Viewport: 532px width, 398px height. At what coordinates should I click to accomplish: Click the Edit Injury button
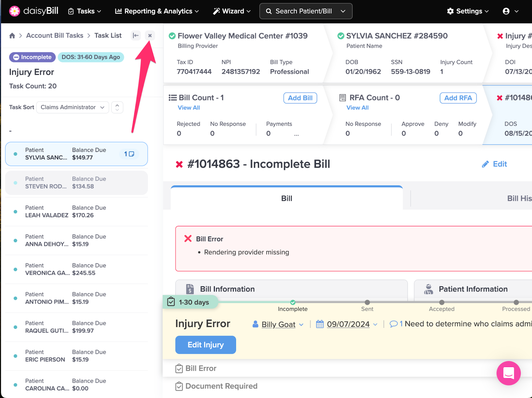[x=205, y=345]
